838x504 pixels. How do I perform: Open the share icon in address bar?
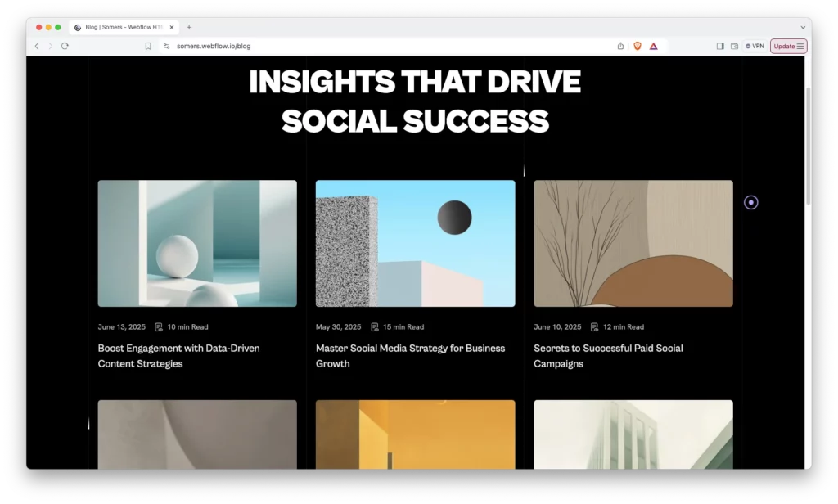(x=620, y=46)
